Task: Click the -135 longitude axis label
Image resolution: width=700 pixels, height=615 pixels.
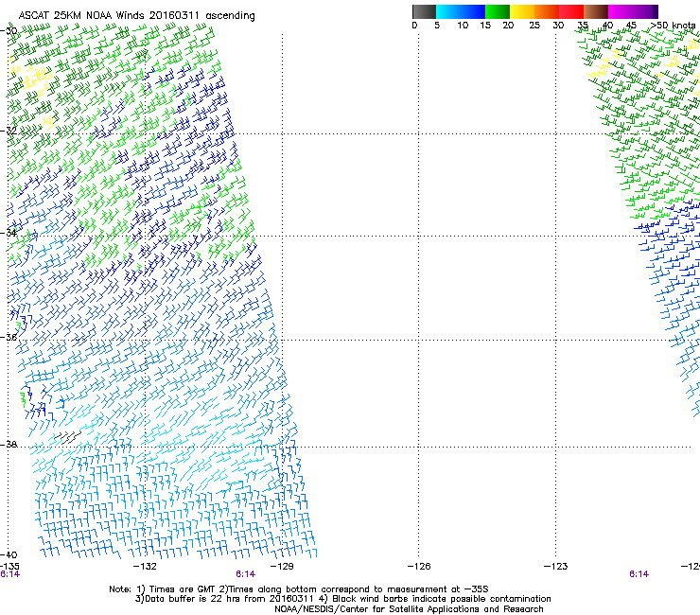Action: tap(9, 566)
